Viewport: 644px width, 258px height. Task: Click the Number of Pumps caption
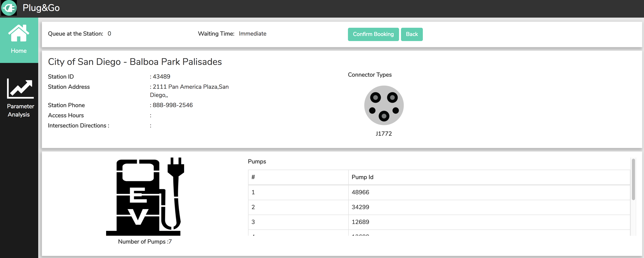[x=145, y=242]
